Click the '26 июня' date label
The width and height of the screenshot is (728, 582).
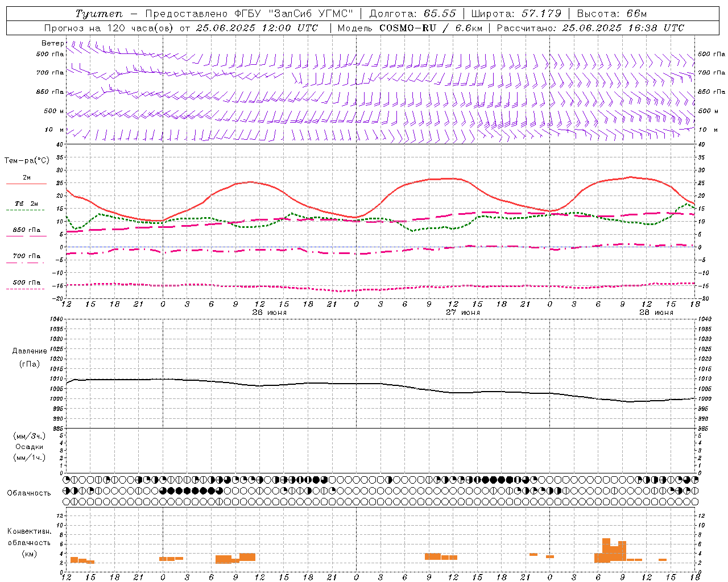(269, 313)
